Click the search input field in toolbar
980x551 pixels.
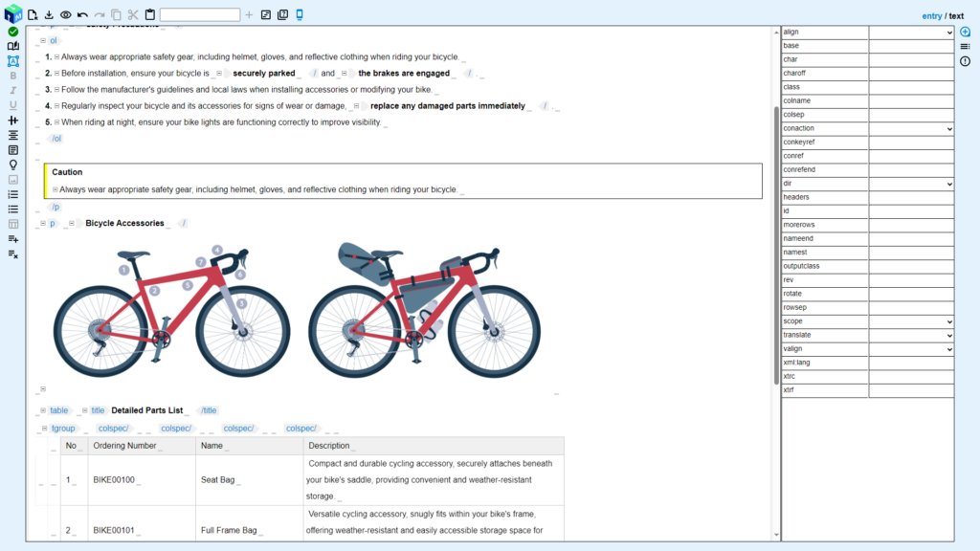[199, 14]
